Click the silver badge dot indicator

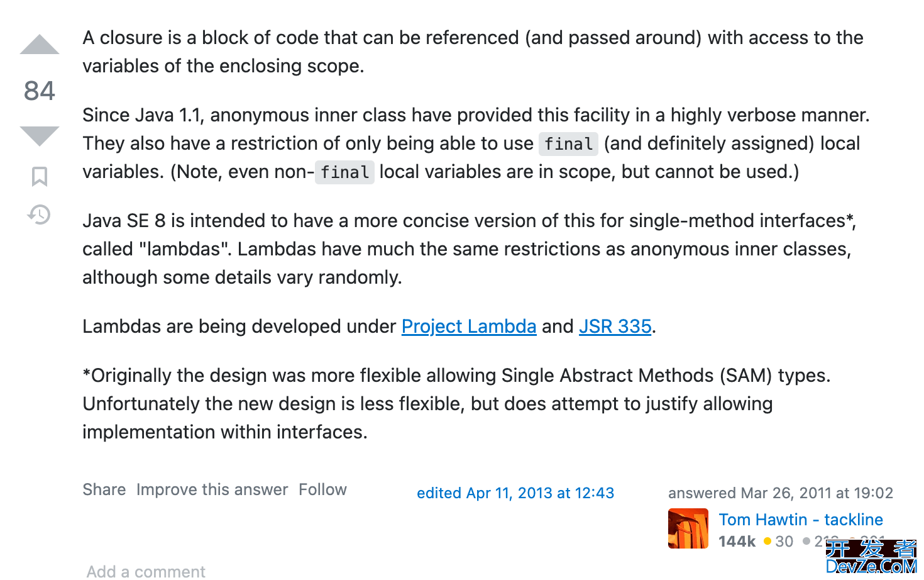(806, 541)
